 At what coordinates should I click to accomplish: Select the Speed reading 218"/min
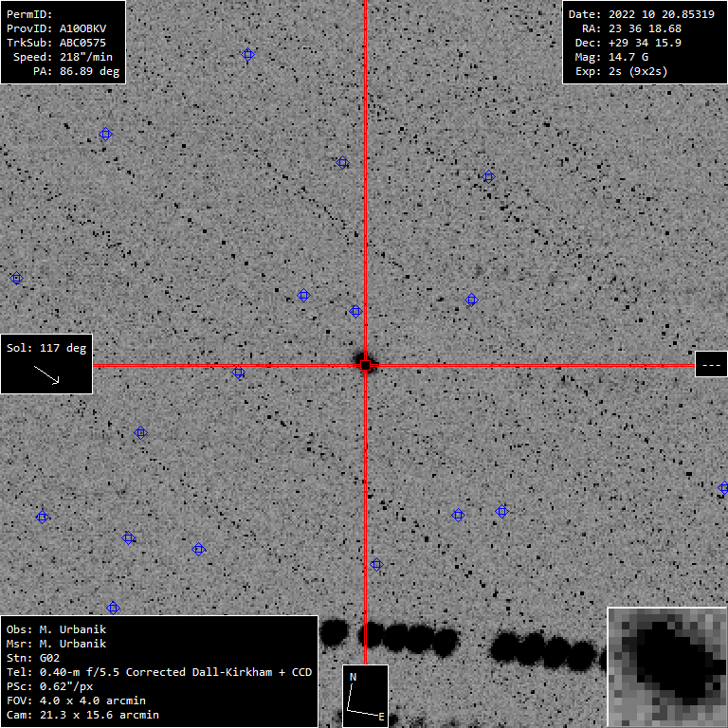(86, 57)
